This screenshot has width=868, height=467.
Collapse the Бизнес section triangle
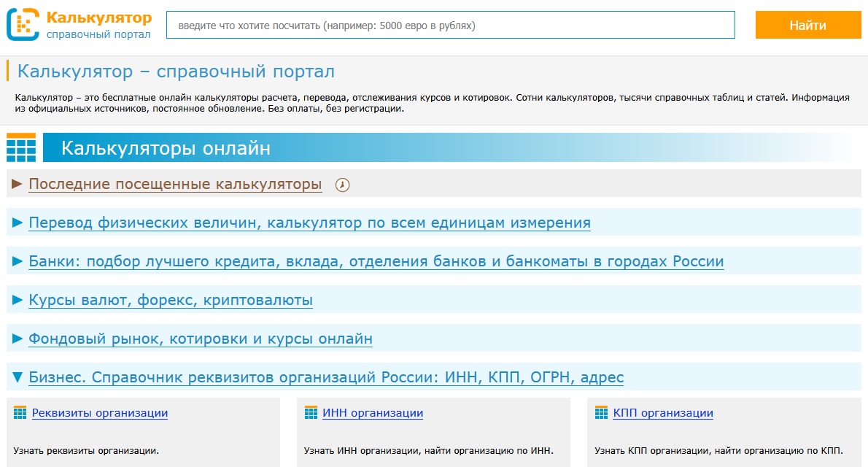click(18, 378)
